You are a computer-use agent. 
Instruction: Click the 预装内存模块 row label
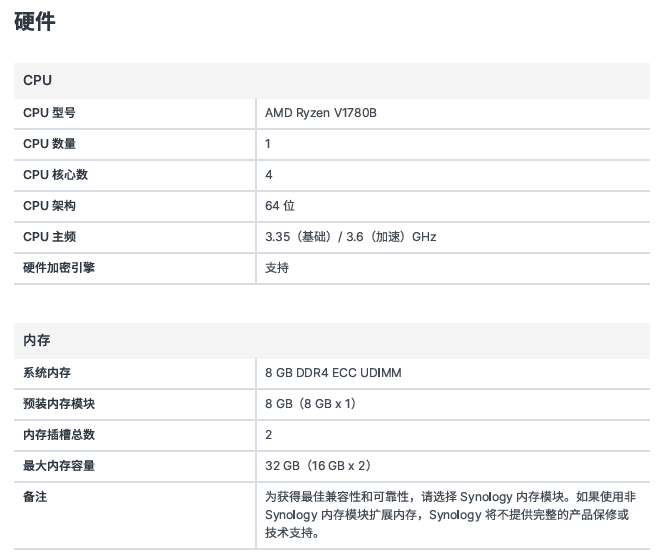59,404
